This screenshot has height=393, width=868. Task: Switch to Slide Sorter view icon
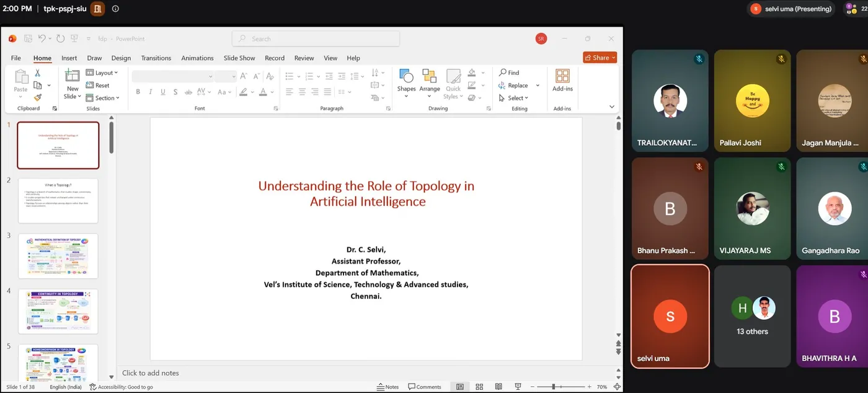(x=479, y=387)
